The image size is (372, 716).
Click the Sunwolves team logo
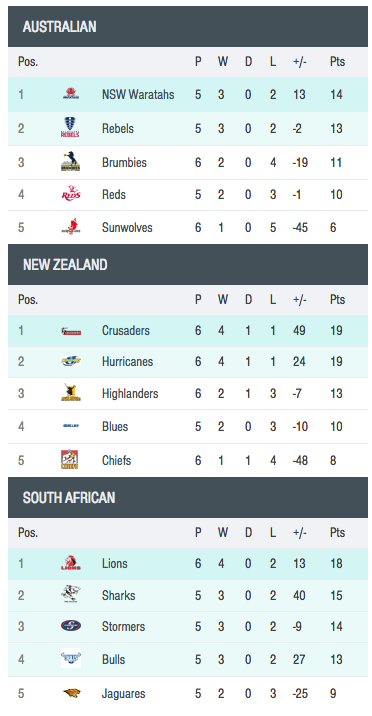71,227
